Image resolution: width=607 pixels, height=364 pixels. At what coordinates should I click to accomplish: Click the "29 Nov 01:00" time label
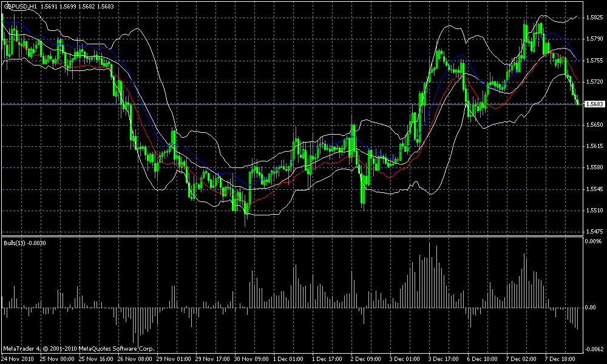coord(174,359)
